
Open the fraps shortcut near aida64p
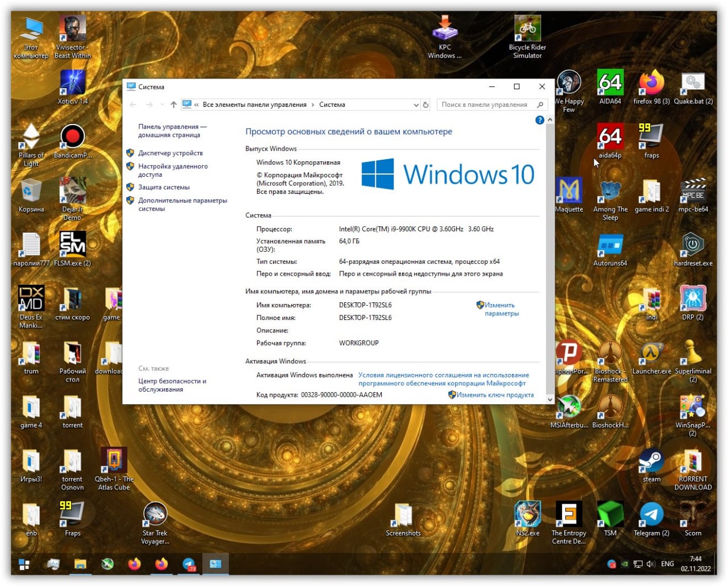(652, 141)
